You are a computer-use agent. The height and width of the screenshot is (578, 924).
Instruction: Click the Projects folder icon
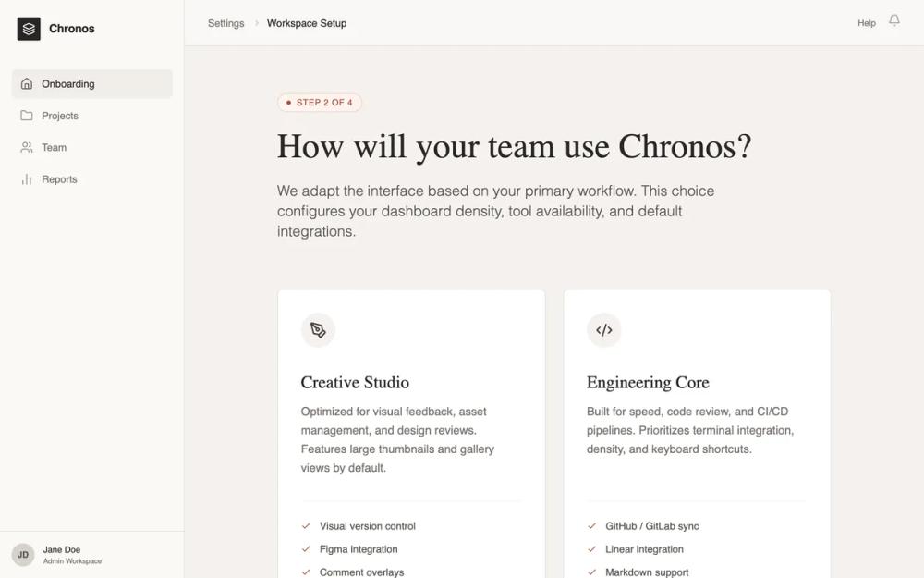(25, 116)
